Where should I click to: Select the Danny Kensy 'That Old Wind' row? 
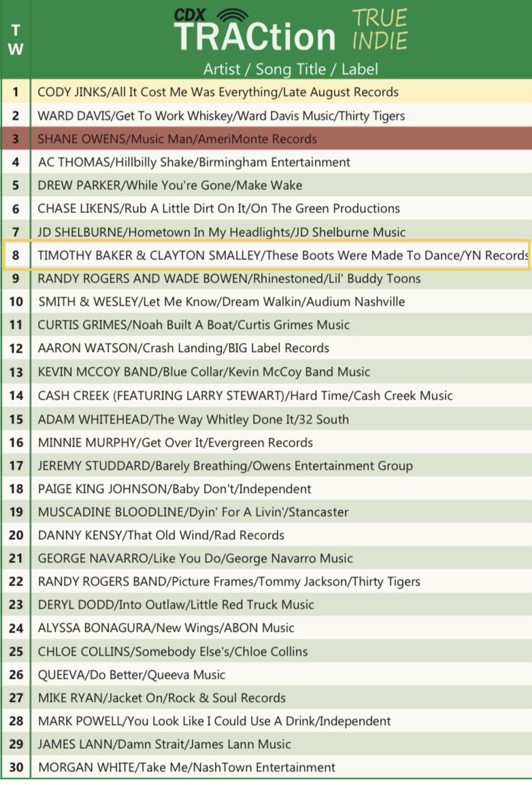[266, 535]
